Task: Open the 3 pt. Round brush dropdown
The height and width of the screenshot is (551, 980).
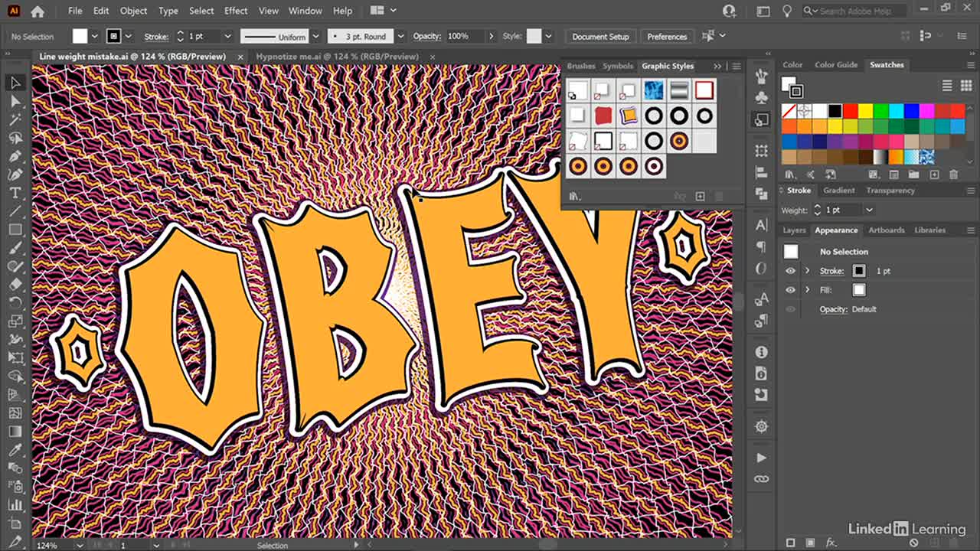Action: tap(400, 36)
